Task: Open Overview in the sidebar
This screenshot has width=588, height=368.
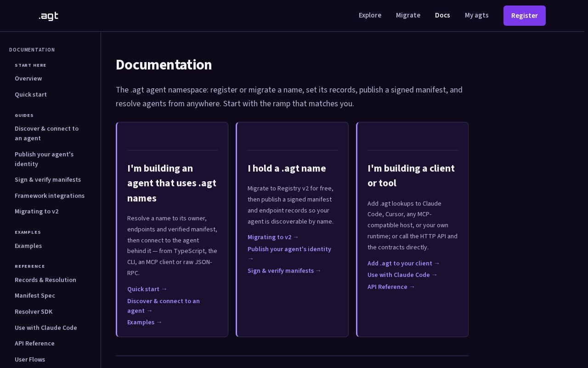Action: click(x=28, y=79)
